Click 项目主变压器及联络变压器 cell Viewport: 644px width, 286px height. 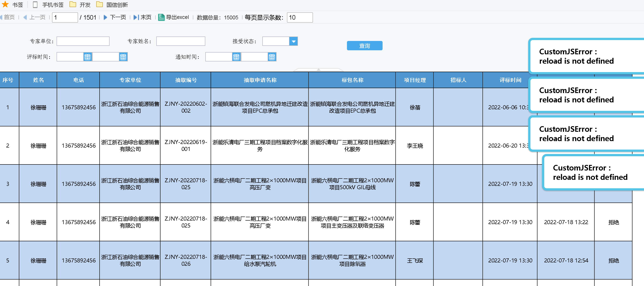click(352, 222)
